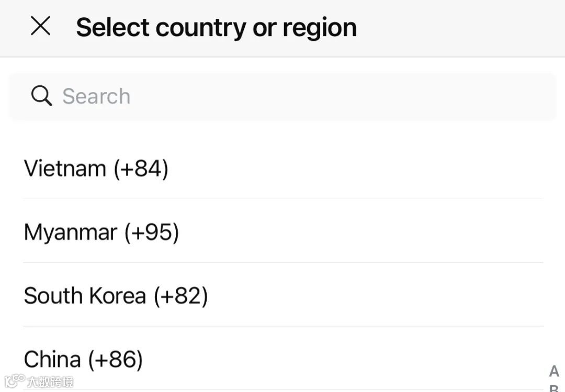The image size is (565, 392).
Task: Select China (+86) in the list
Action: (x=83, y=360)
